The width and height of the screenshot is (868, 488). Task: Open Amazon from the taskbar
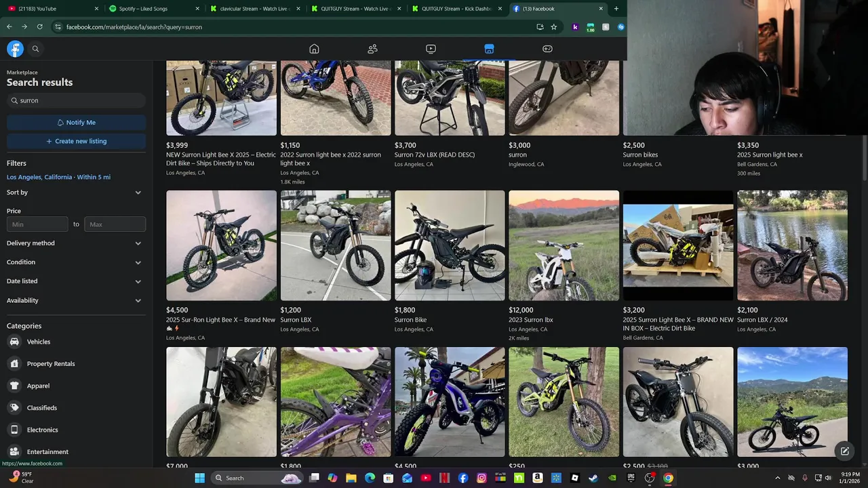tap(537, 478)
